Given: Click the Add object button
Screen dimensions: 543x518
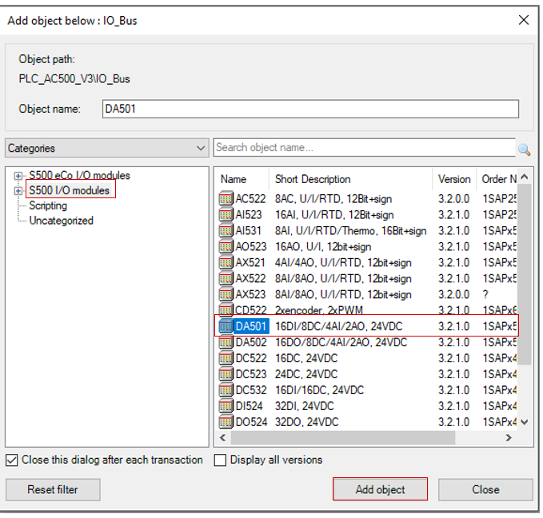Looking at the screenshot, I should pyautogui.click(x=380, y=490).
